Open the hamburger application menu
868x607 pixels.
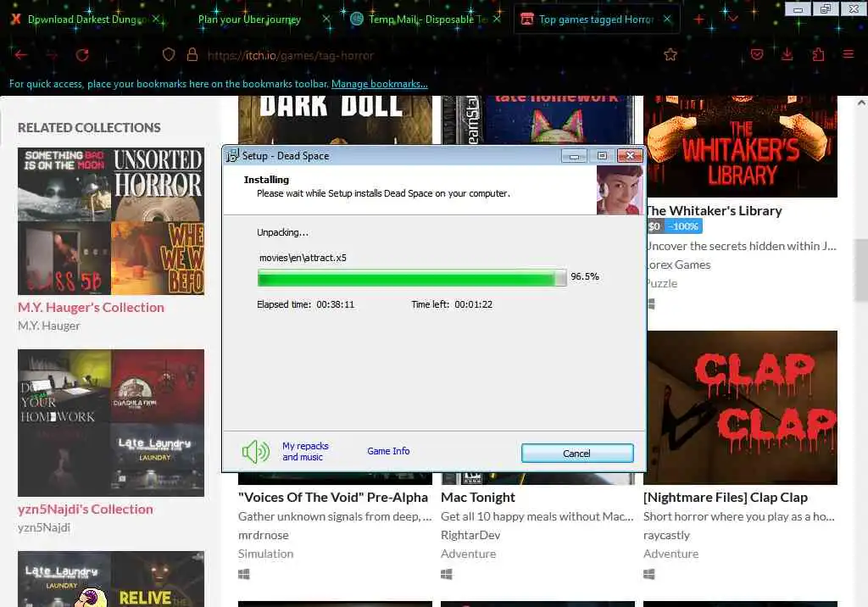(x=848, y=54)
